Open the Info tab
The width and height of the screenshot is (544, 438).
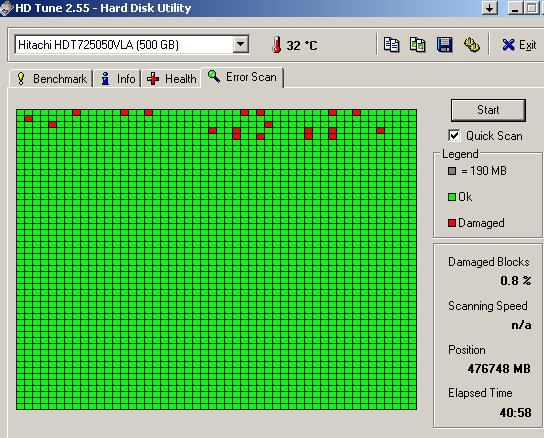tap(118, 79)
